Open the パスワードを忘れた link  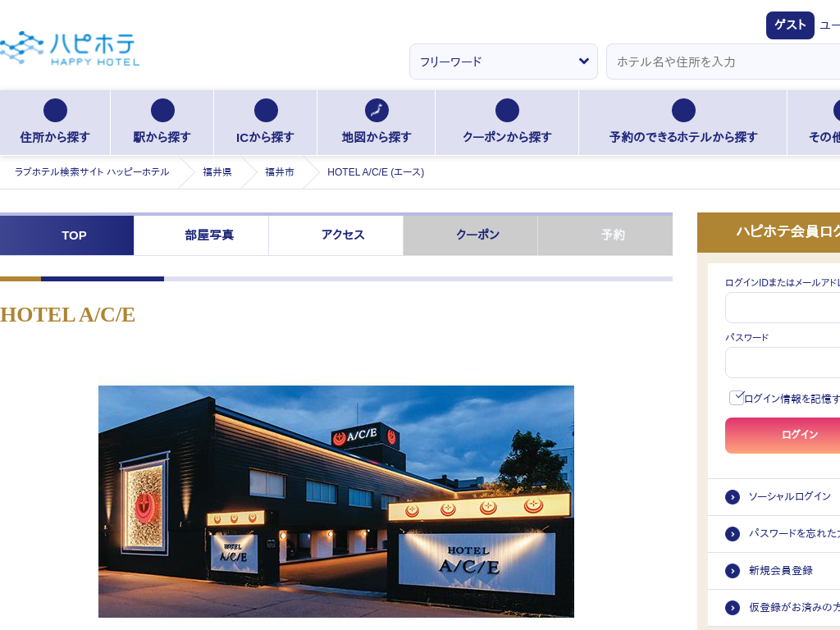[794, 533]
